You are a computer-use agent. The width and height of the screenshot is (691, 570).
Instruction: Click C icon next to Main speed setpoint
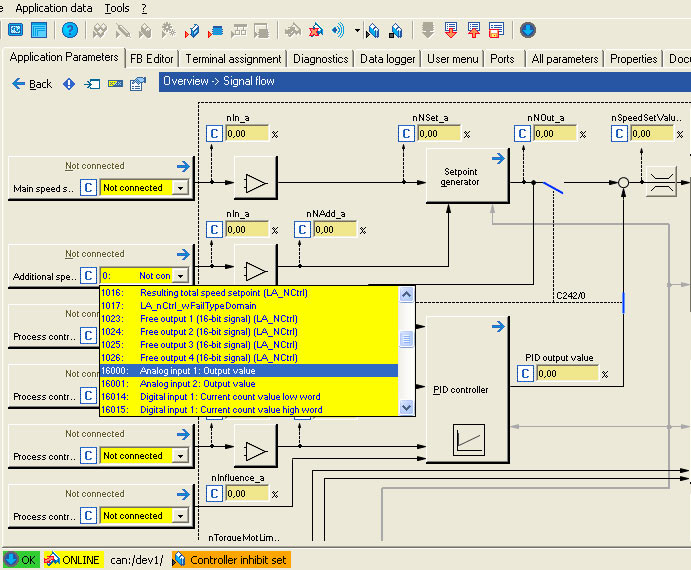tap(88, 187)
